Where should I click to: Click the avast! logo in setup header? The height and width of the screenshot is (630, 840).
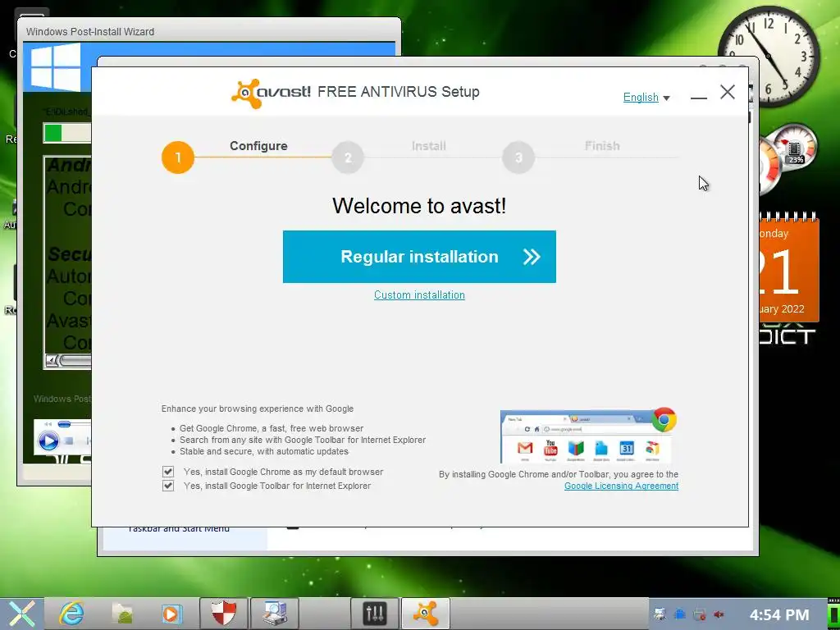(x=271, y=94)
